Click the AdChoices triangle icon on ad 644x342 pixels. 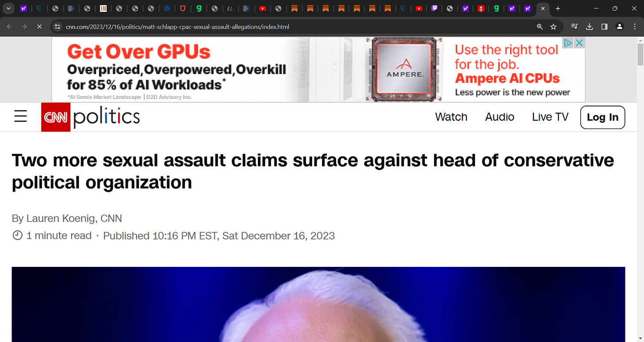568,43
